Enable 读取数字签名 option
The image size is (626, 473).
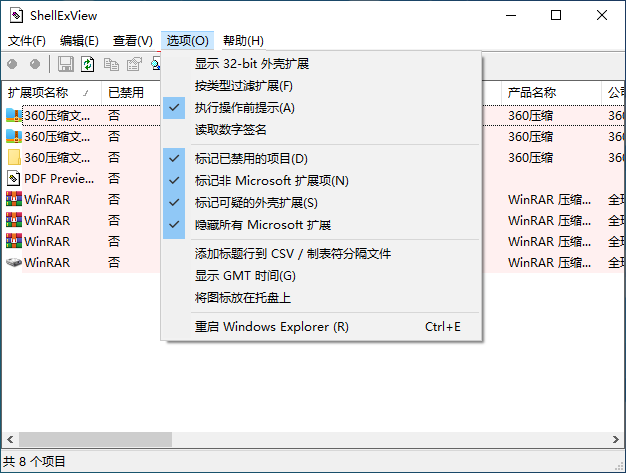[x=321, y=130]
